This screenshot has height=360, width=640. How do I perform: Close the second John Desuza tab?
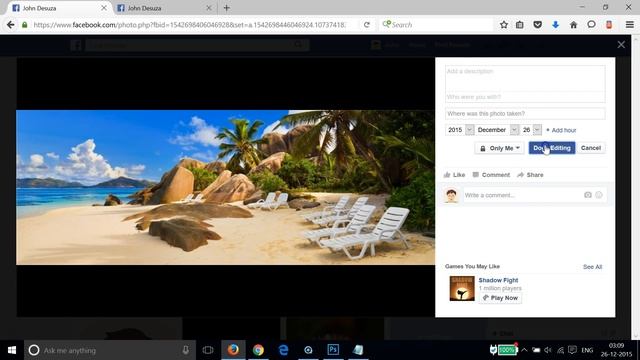point(209,8)
